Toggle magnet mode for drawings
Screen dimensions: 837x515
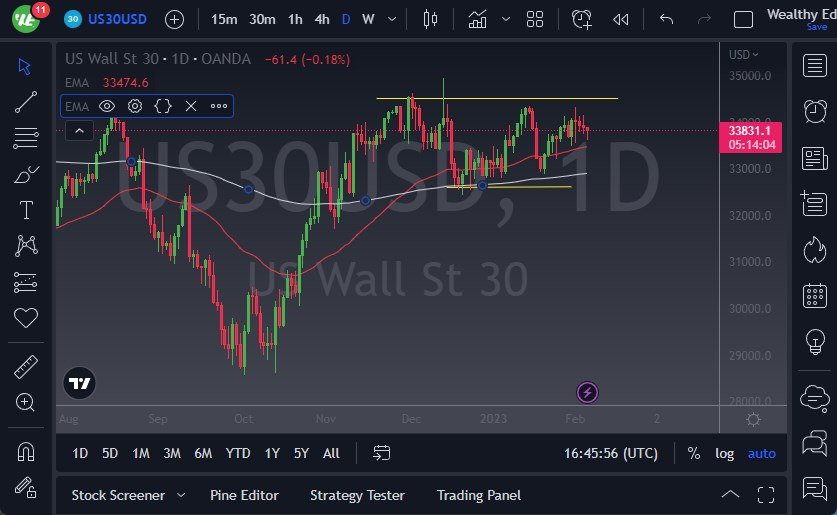tap(26, 451)
